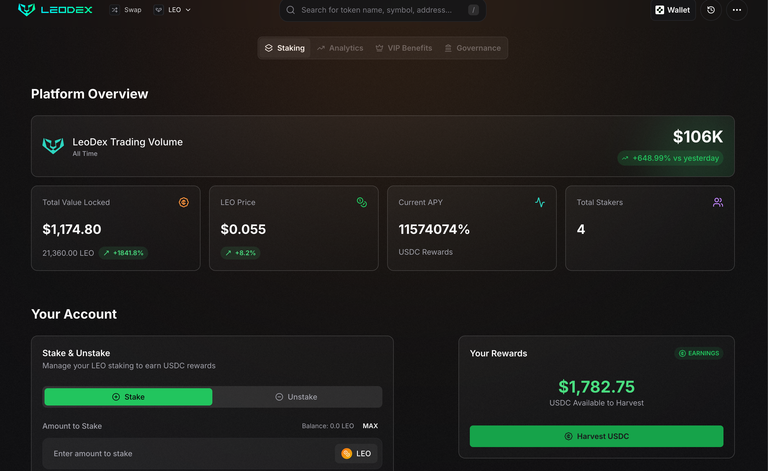This screenshot has width=768, height=471.
Task: Select the Unstake toggle option
Action: [x=297, y=397]
